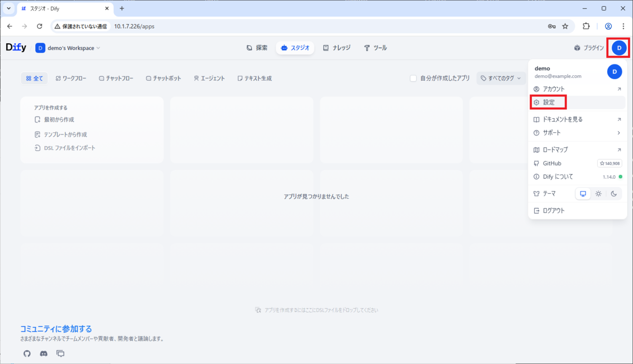The height and width of the screenshot is (364, 633).
Task: Click 保護されていない通信 security chip
Action: pyautogui.click(x=81, y=26)
